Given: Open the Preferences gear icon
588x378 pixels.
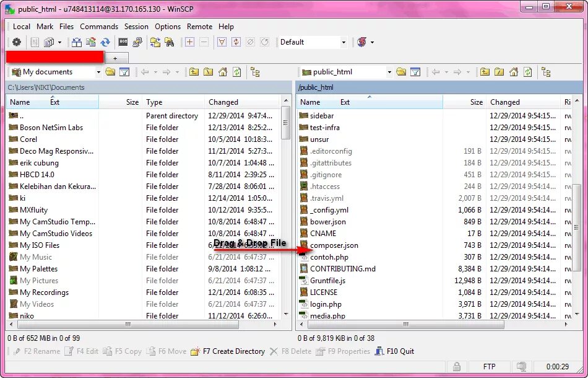Looking at the screenshot, I should click(17, 42).
